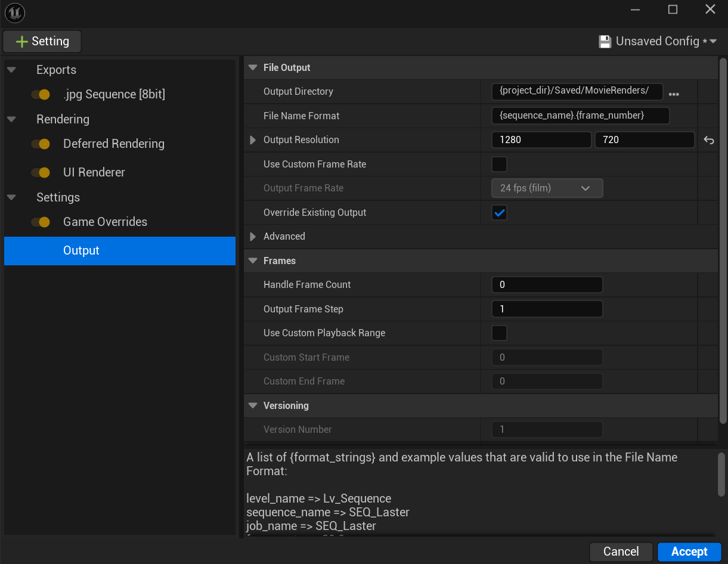Click the Custom End Frame field
This screenshot has width=728, height=564.
[547, 381]
